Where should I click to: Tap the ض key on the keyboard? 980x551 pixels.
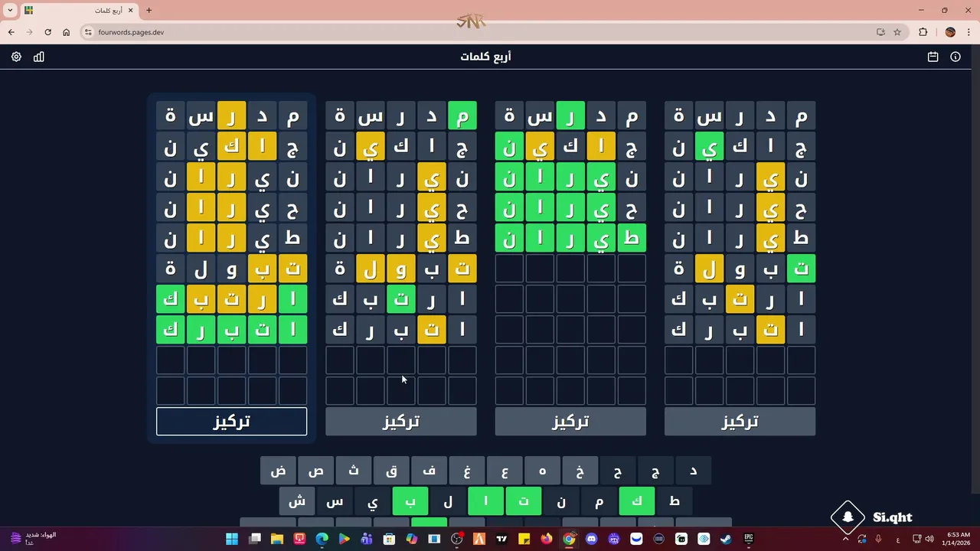coord(279,471)
